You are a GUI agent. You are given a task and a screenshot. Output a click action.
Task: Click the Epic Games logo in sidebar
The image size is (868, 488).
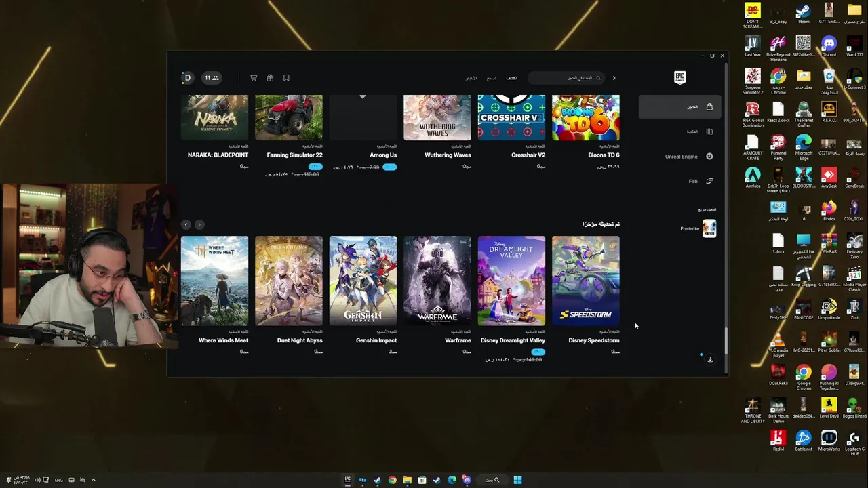pos(679,77)
